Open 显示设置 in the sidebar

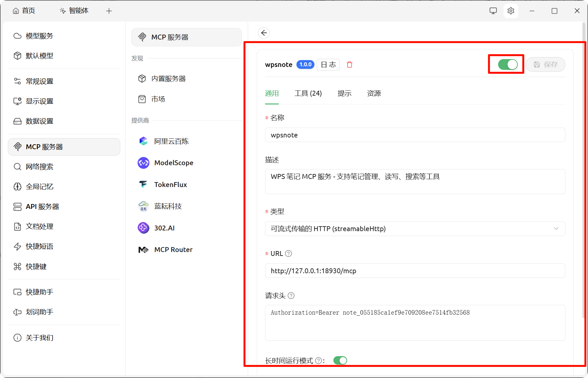click(64, 101)
